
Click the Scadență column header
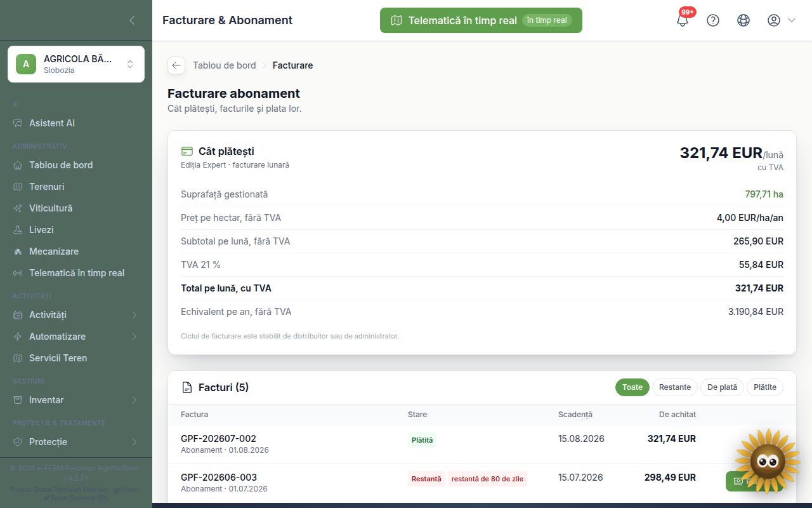tap(575, 415)
